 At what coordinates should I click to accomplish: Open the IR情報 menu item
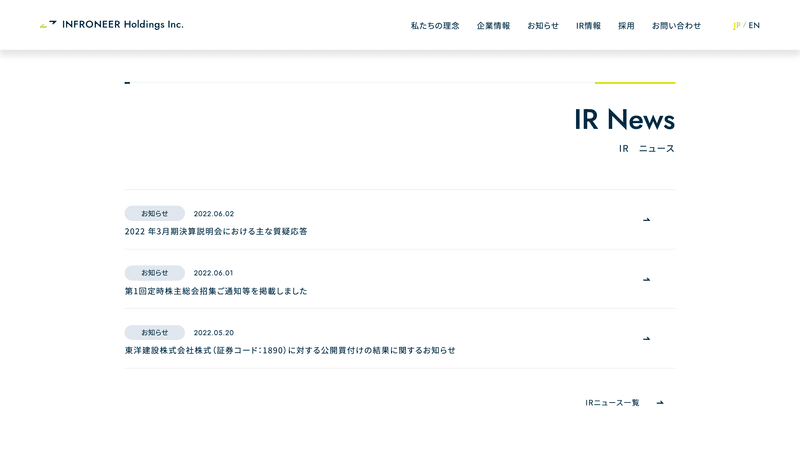pos(588,26)
